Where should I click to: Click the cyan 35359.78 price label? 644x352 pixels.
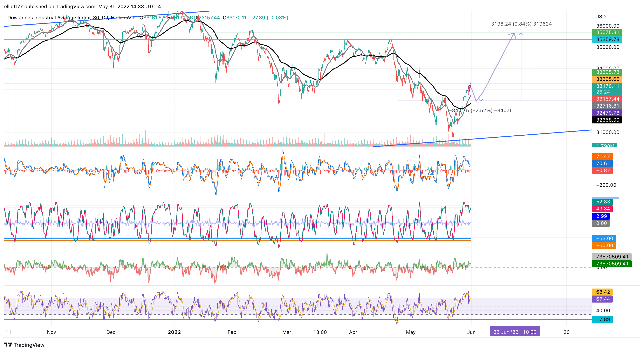607,39
